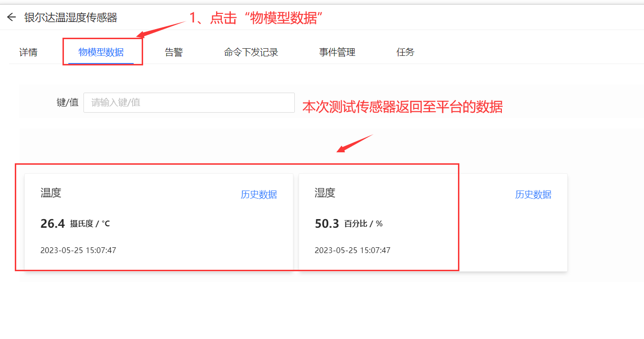
Task: Switch to the 物模型数据 tab
Action: (101, 53)
